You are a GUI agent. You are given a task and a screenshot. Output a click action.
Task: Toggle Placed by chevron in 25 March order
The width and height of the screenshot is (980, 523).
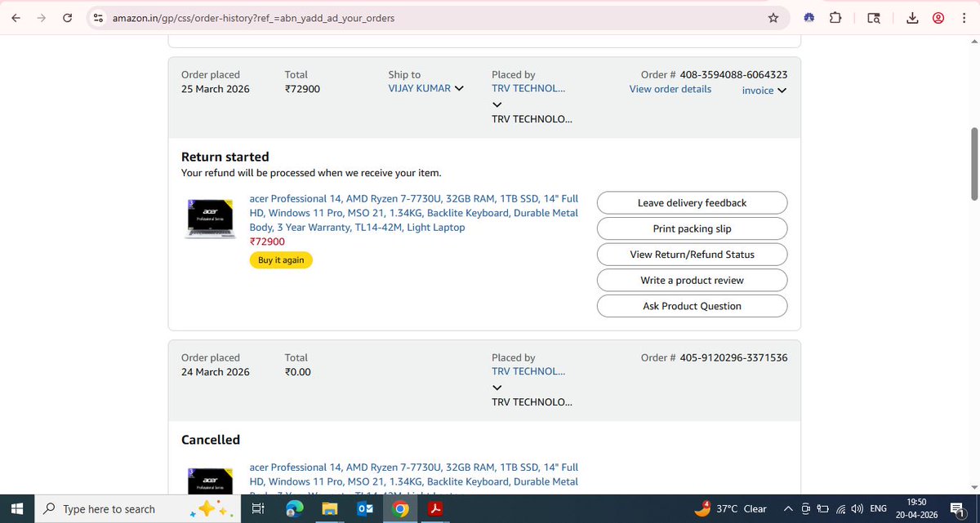coord(497,104)
